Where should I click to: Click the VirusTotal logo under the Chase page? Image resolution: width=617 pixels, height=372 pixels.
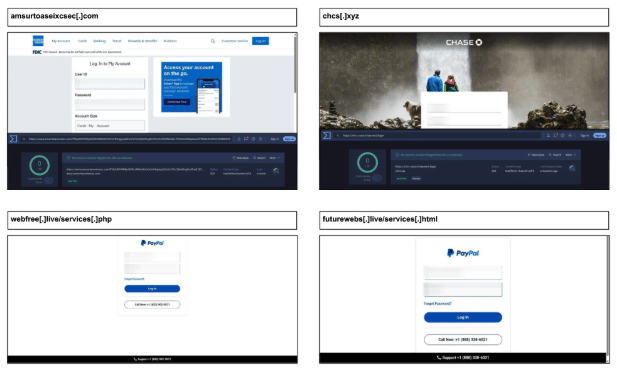327,135
